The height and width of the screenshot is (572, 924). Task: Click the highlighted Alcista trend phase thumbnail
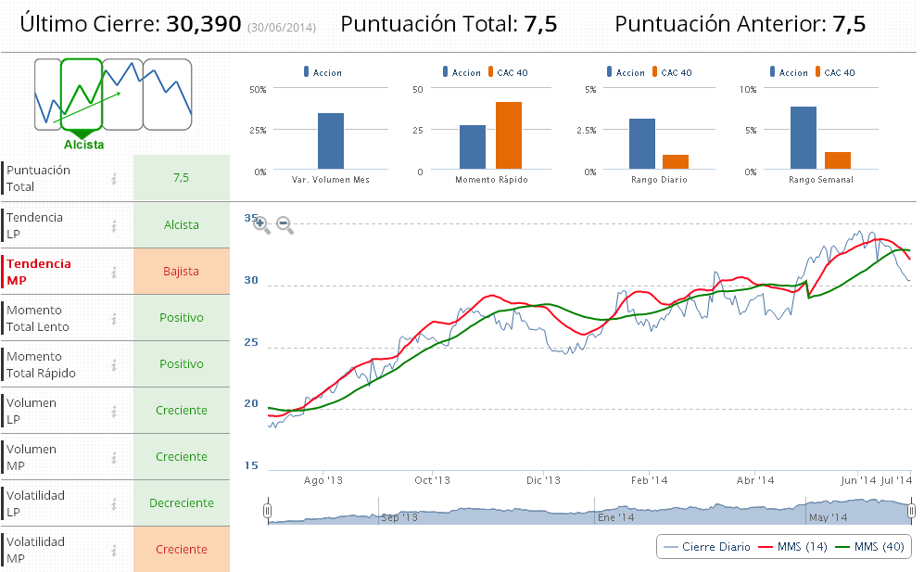tap(82, 95)
